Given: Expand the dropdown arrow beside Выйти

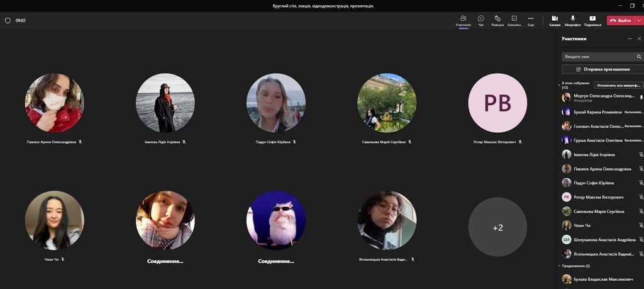Looking at the screenshot, I should pos(639,20).
